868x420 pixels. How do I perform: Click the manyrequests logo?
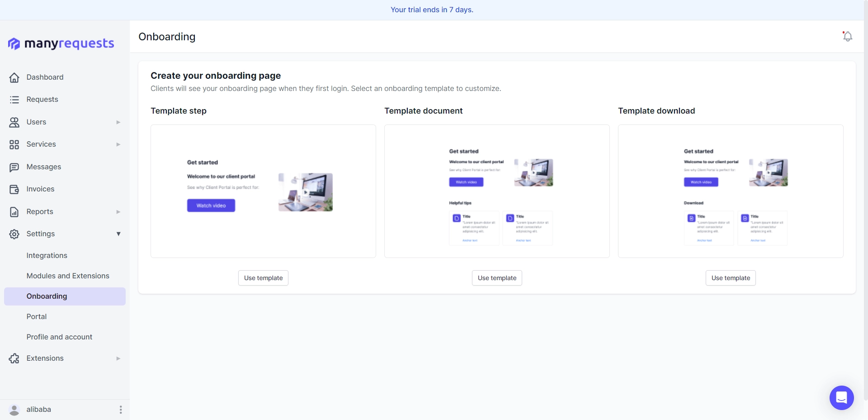tap(61, 43)
